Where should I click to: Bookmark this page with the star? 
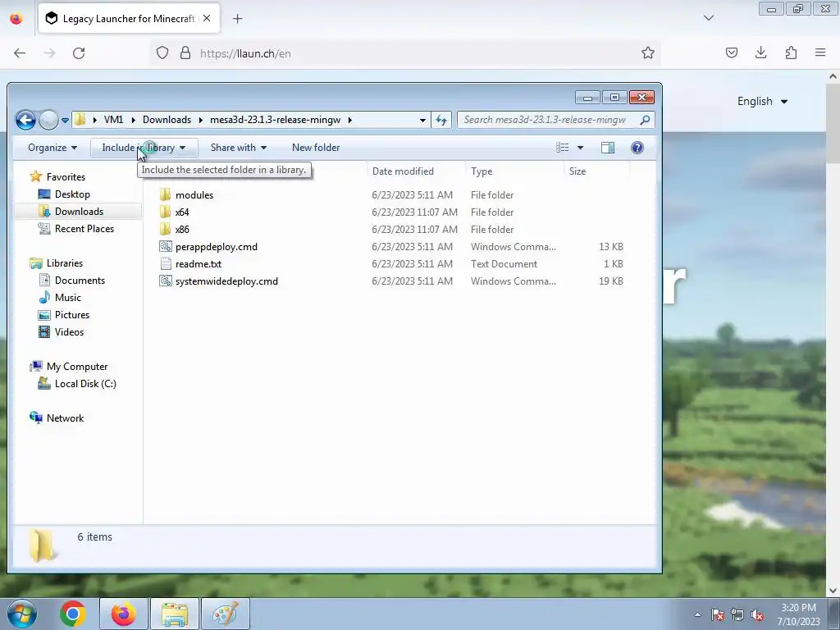click(x=648, y=53)
